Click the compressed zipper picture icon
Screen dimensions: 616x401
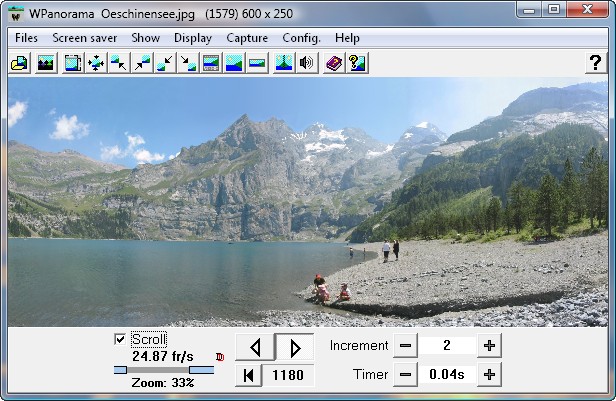pyautogui.click(x=284, y=63)
